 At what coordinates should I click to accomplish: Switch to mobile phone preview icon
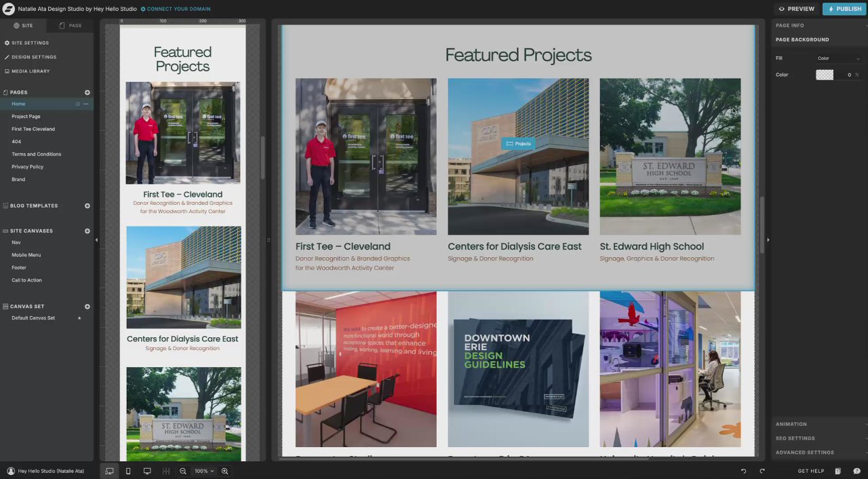click(x=128, y=471)
